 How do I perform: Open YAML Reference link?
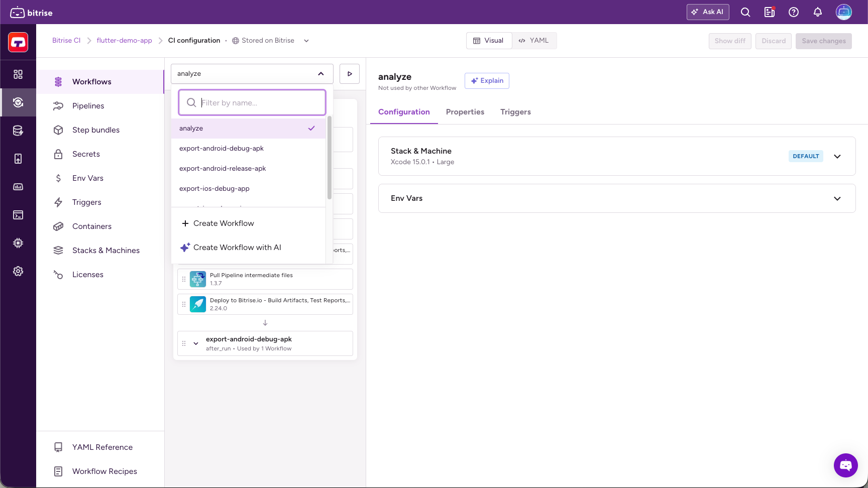tap(100, 447)
